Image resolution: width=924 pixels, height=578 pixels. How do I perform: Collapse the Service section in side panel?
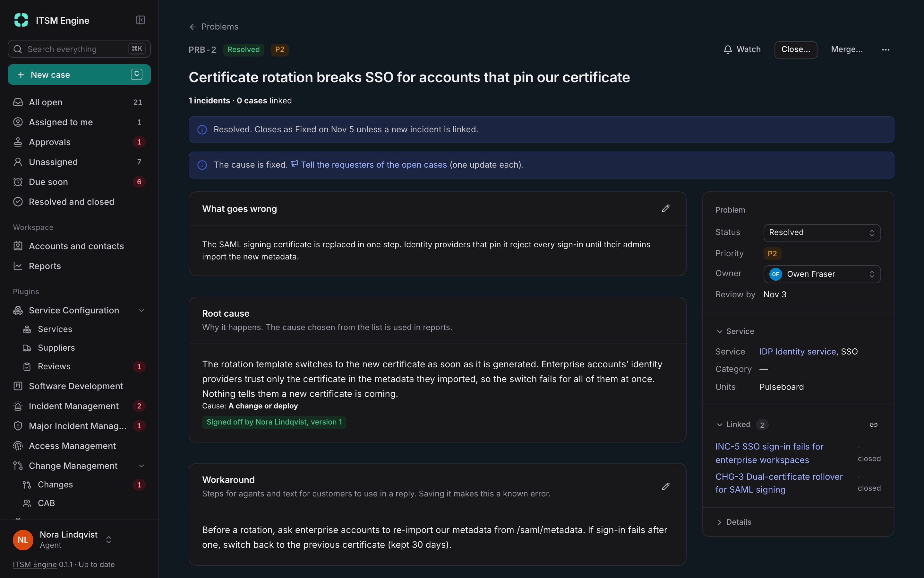735,331
